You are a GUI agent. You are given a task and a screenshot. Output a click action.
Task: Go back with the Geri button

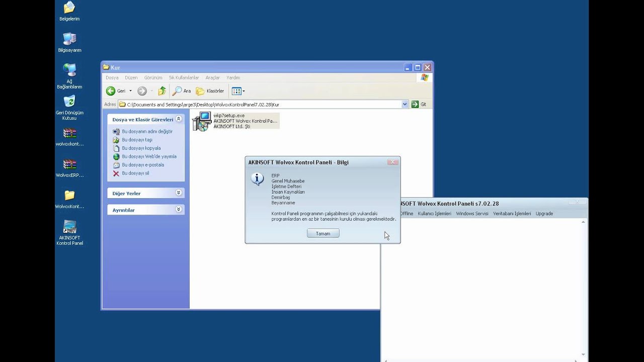(x=116, y=91)
